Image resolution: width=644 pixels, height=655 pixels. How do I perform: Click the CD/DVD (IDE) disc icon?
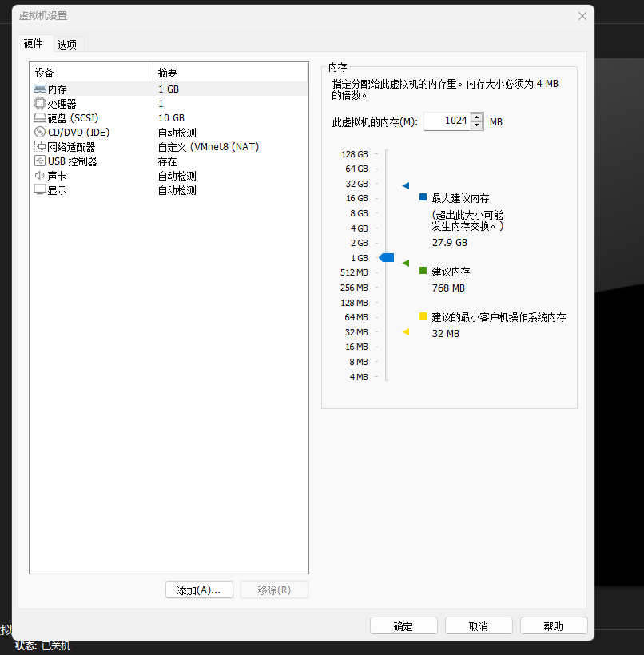point(40,132)
